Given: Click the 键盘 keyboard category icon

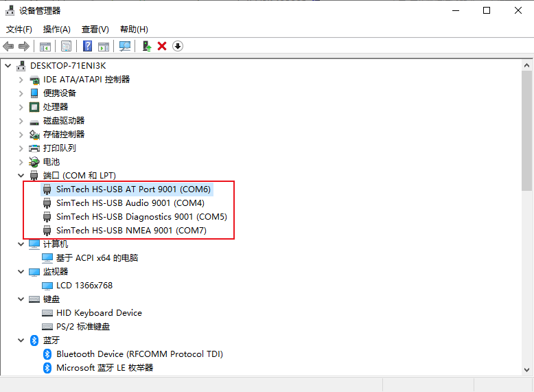Looking at the screenshot, I should point(34,299).
